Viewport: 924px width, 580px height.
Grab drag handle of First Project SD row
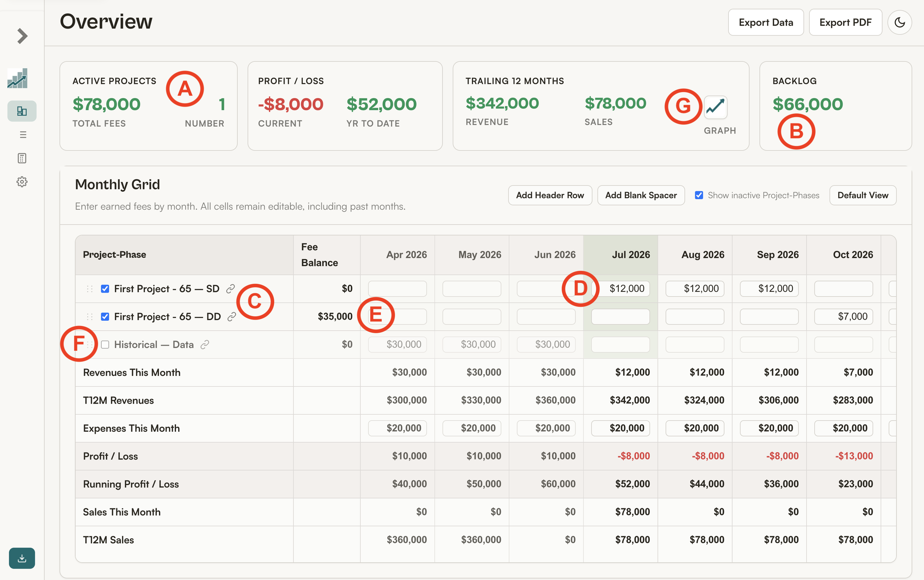tap(90, 289)
